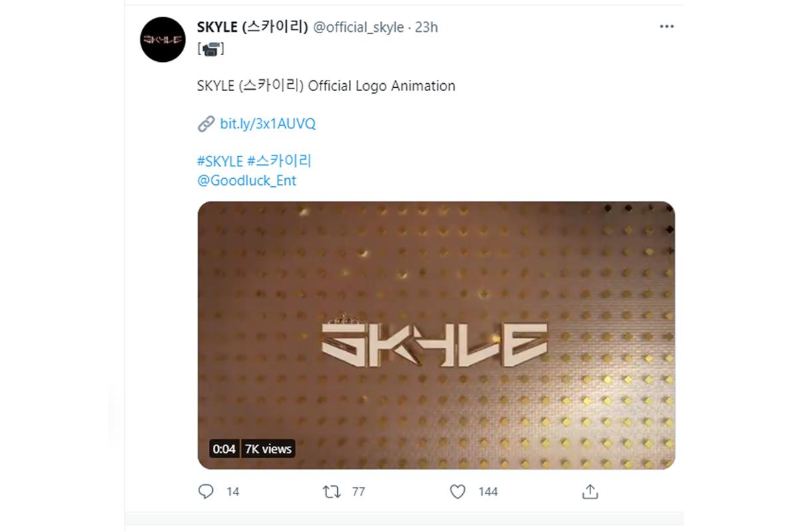Open the tweet's more options ellipsis
Image resolution: width=798 pixels, height=532 pixels.
pos(666,25)
